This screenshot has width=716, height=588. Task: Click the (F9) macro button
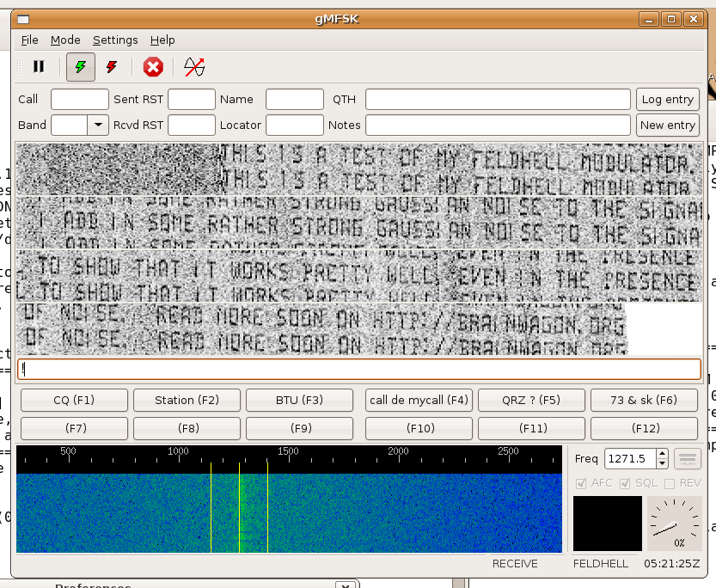[299, 429]
